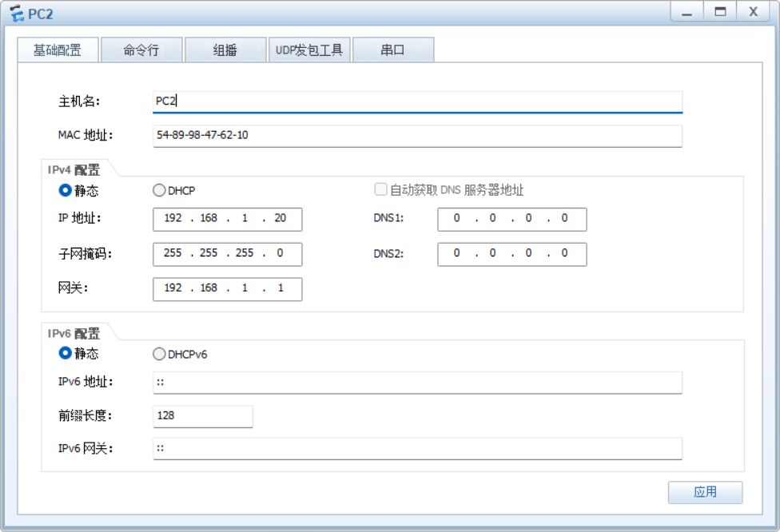This screenshot has height=532, width=780.
Task: Click the MAC 地址 input field
Action: click(x=417, y=136)
